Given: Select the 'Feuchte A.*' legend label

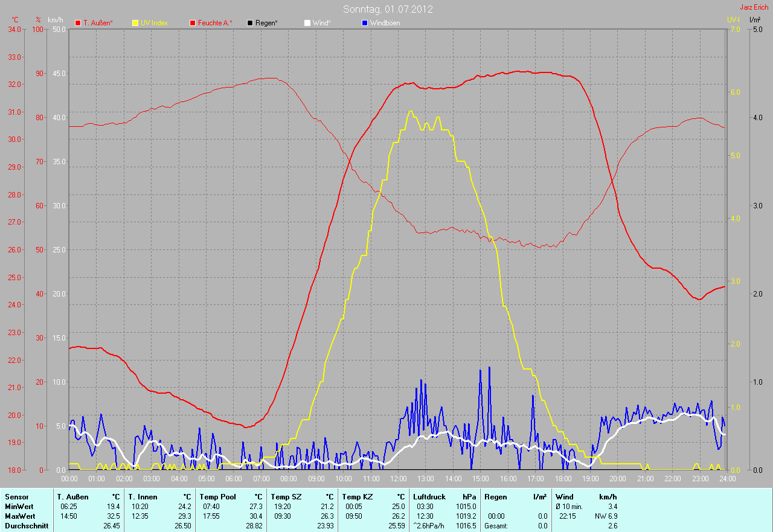Looking at the screenshot, I should coord(216,23).
